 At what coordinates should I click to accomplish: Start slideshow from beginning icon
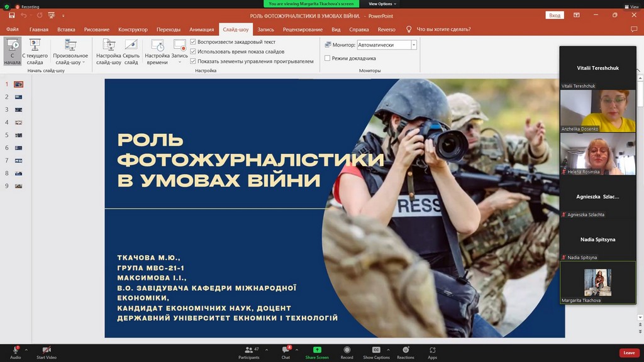pos(12,46)
